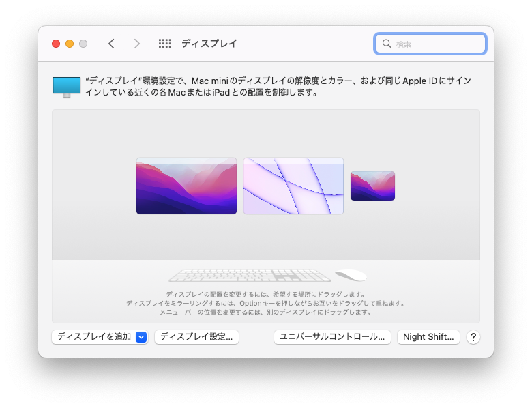The image size is (532, 408).
Task: Show all preferences grid icon
Action: 165,44
